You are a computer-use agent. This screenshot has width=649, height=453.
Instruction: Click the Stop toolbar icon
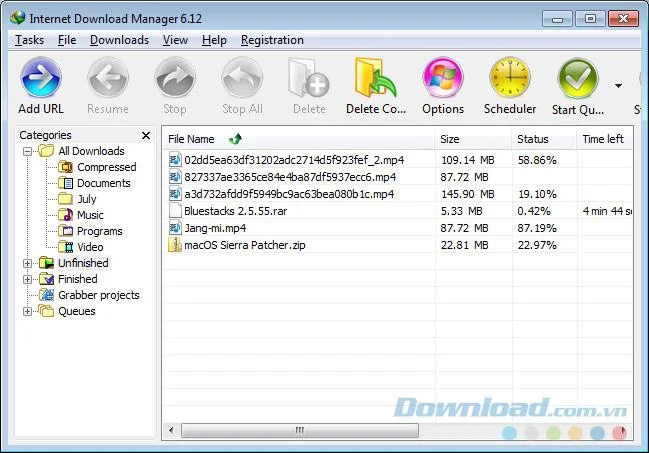coord(175,78)
